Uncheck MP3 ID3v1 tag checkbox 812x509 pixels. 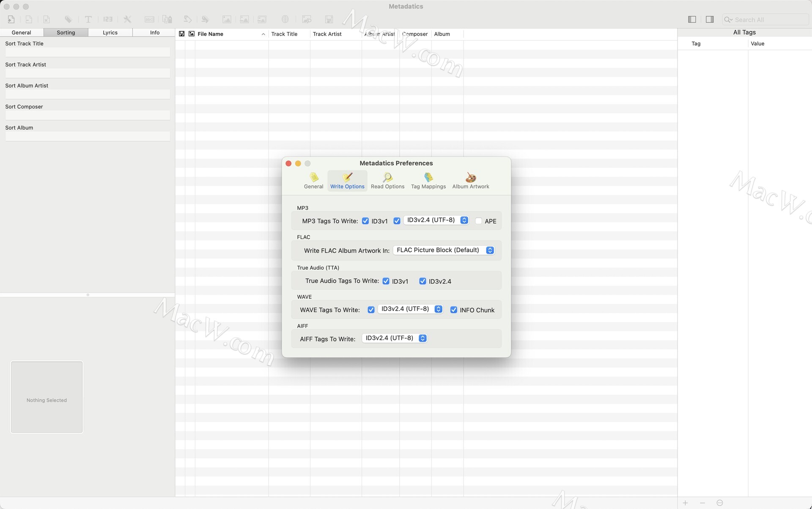pyautogui.click(x=365, y=221)
